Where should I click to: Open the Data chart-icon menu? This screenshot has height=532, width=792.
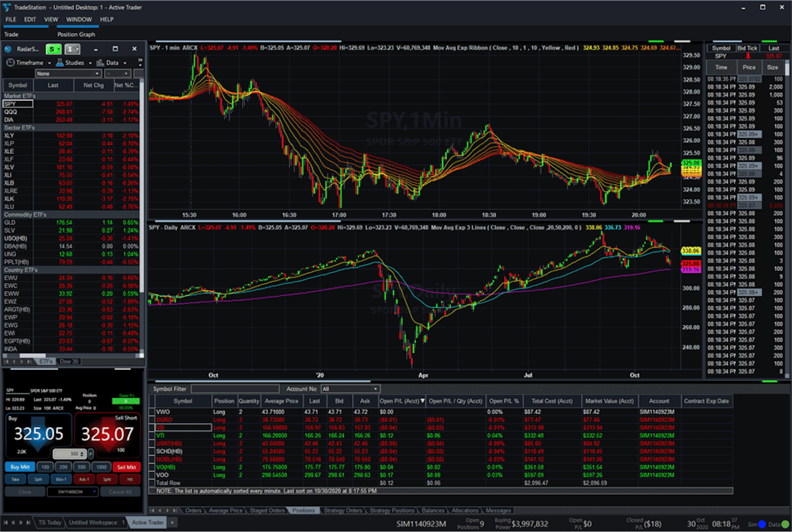click(x=111, y=63)
